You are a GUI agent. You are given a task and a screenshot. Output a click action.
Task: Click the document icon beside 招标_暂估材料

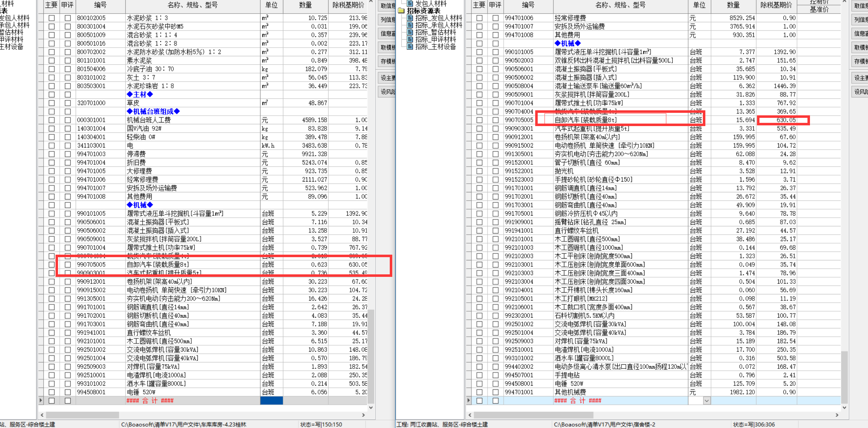coord(410,32)
